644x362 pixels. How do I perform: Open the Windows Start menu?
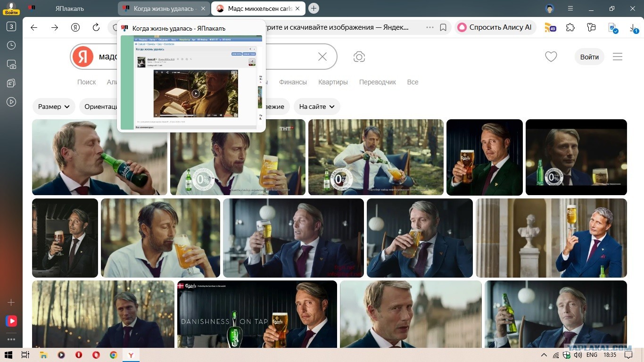point(8,355)
